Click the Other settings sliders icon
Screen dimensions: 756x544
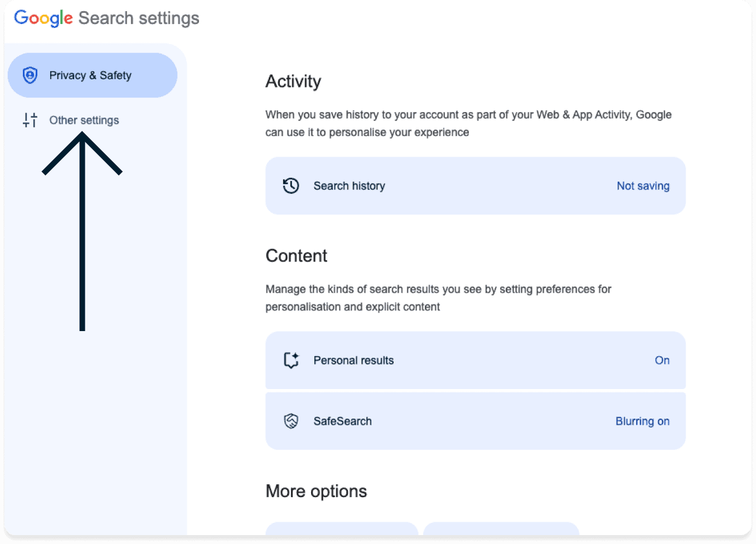point(30,120)
